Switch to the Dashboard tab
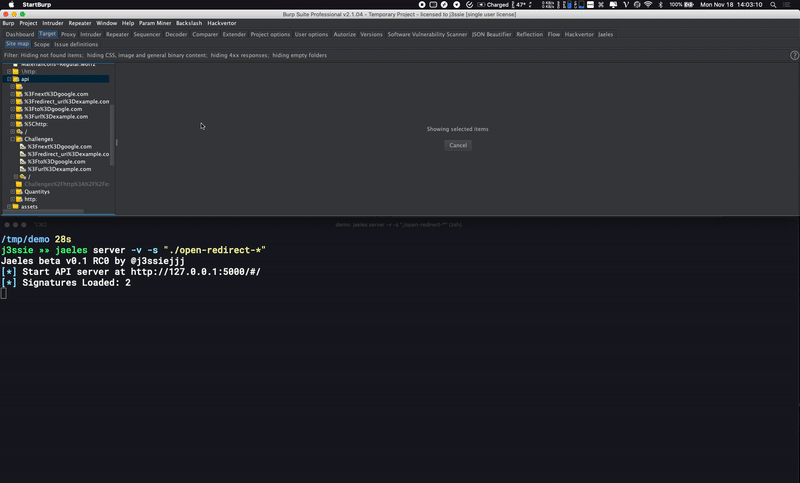Screen dimensions: 800x483 coord(20,34)
